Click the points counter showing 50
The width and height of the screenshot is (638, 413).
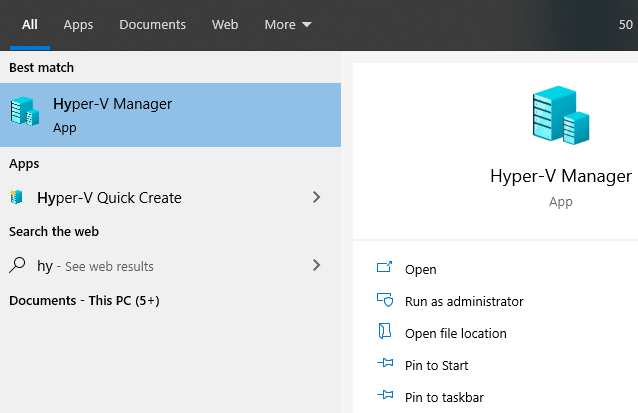click(626, 25)
